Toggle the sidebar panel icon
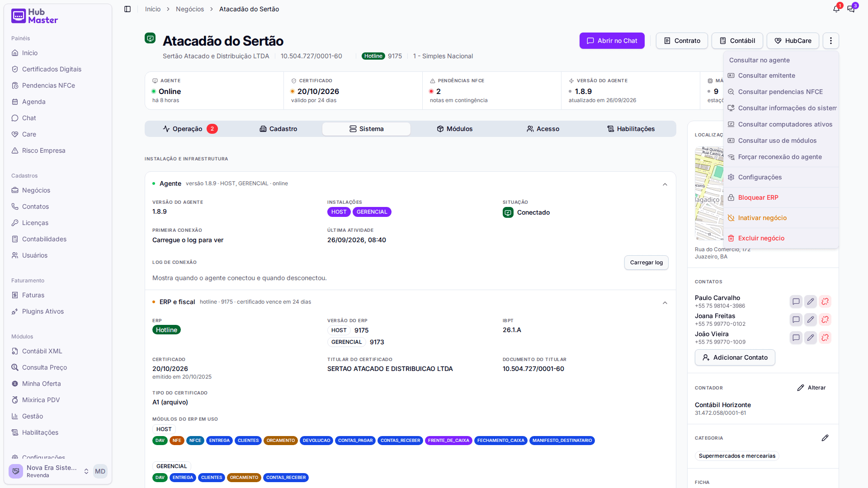 coord(127,9)
